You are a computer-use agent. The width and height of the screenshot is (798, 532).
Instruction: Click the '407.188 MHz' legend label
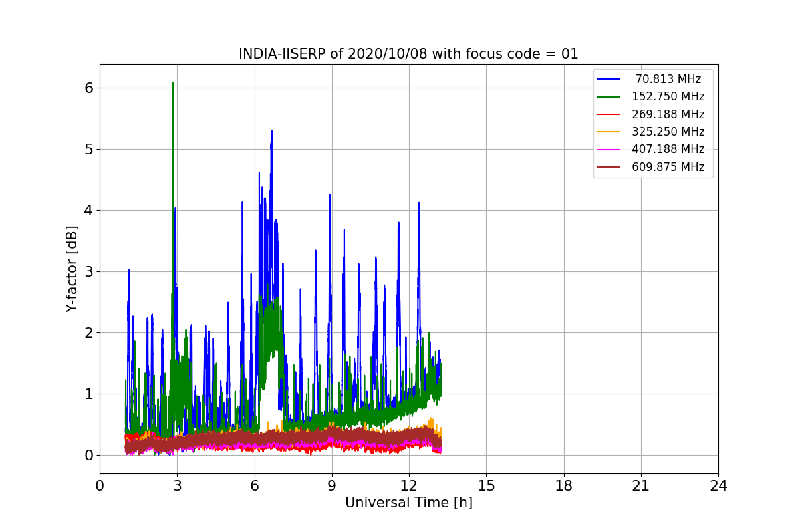click(x=668, y=150)
